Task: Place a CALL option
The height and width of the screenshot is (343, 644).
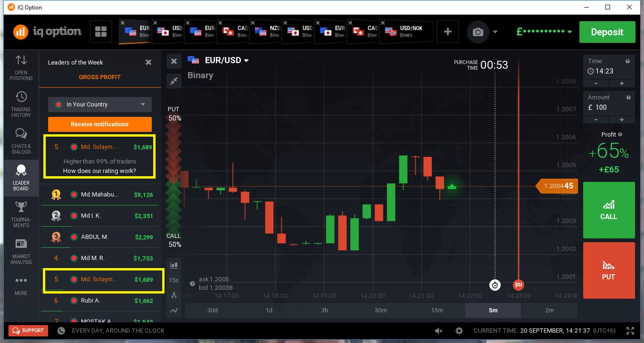Action: tap(609, 210)
